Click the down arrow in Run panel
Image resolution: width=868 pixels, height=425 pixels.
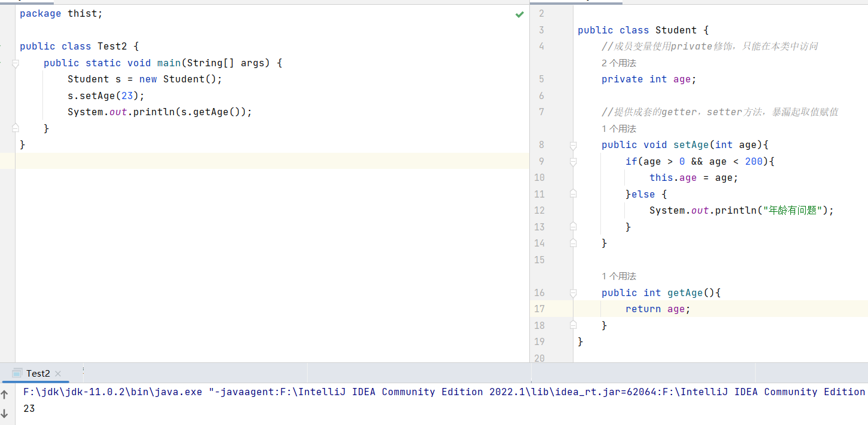tap(5, 413)
